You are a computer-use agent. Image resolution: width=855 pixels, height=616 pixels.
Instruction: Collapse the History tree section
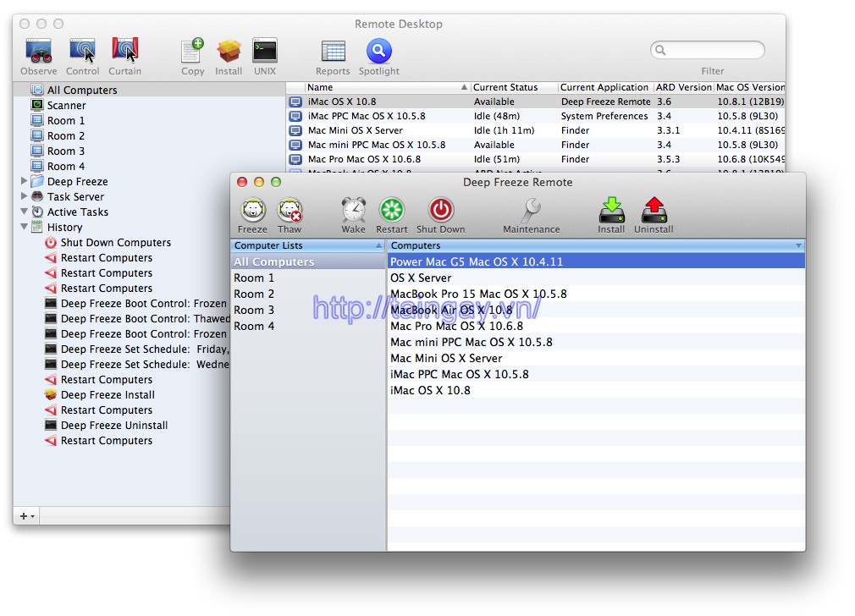coord(25,227)
